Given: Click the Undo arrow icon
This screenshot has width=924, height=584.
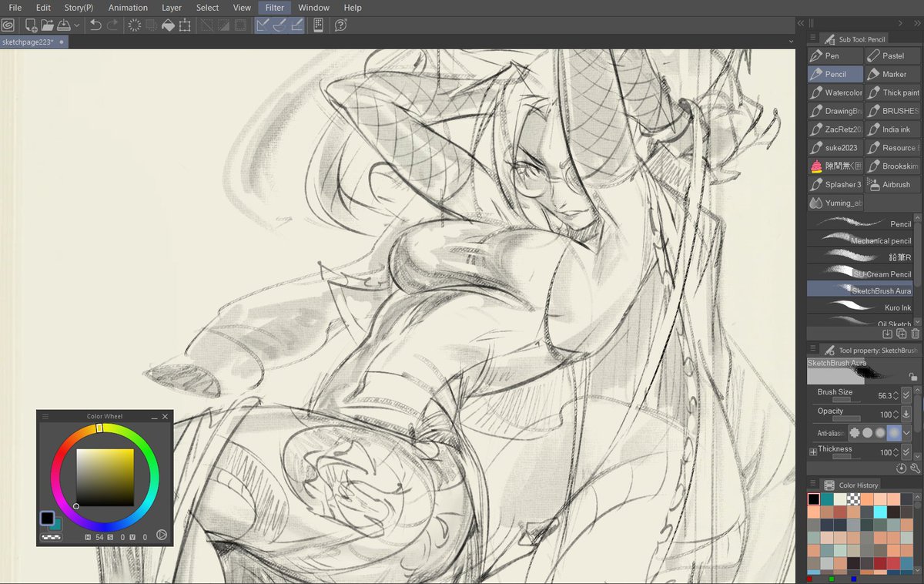Looking at the screenshot, I should 95,25.
